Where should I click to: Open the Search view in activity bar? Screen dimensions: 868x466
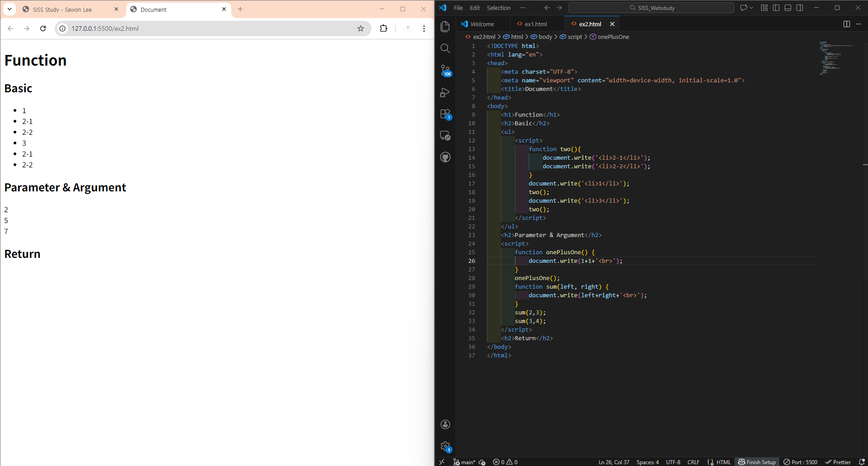(445, 48)
